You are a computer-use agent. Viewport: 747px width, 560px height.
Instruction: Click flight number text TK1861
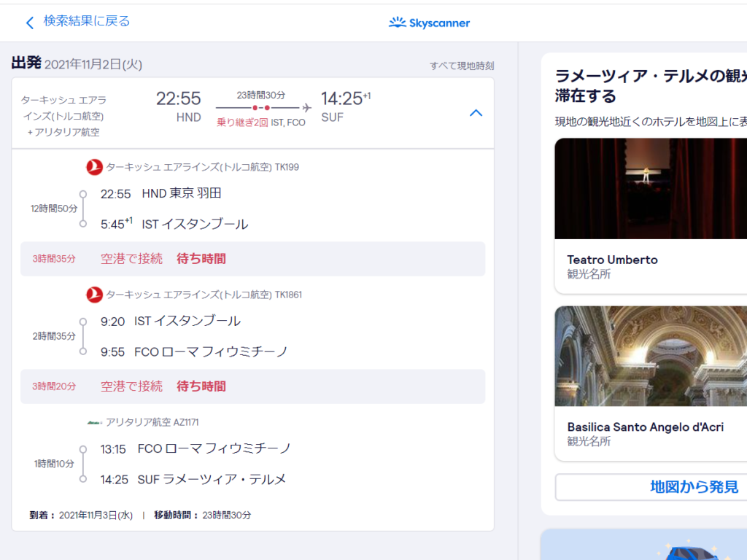288,295
